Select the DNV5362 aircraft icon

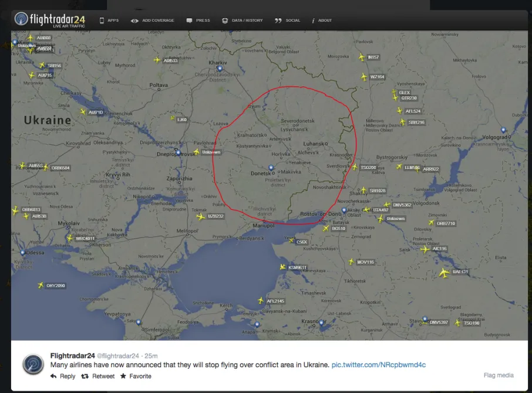point(387,205)
